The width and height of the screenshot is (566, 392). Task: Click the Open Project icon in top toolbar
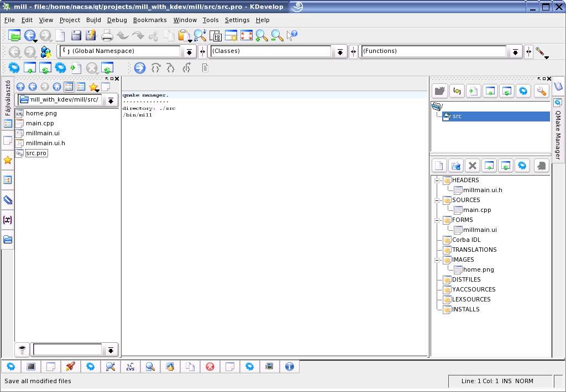tap(14, 35)
